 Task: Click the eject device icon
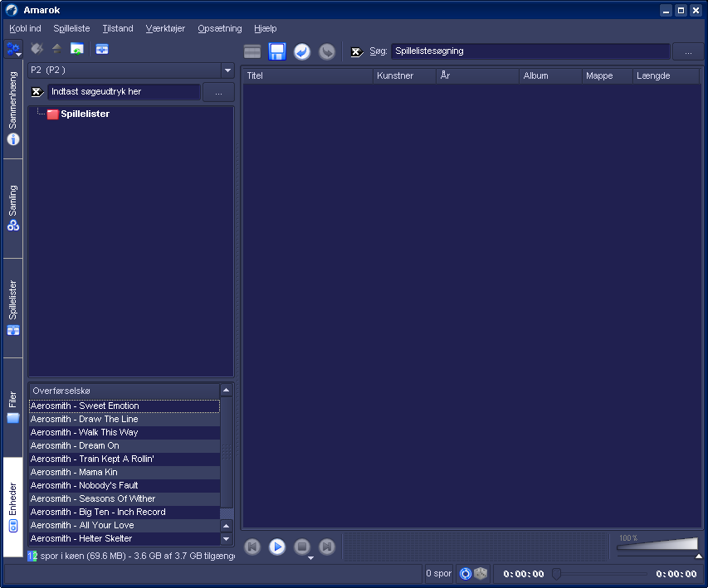pyautogui.click(x=57, y=49)
